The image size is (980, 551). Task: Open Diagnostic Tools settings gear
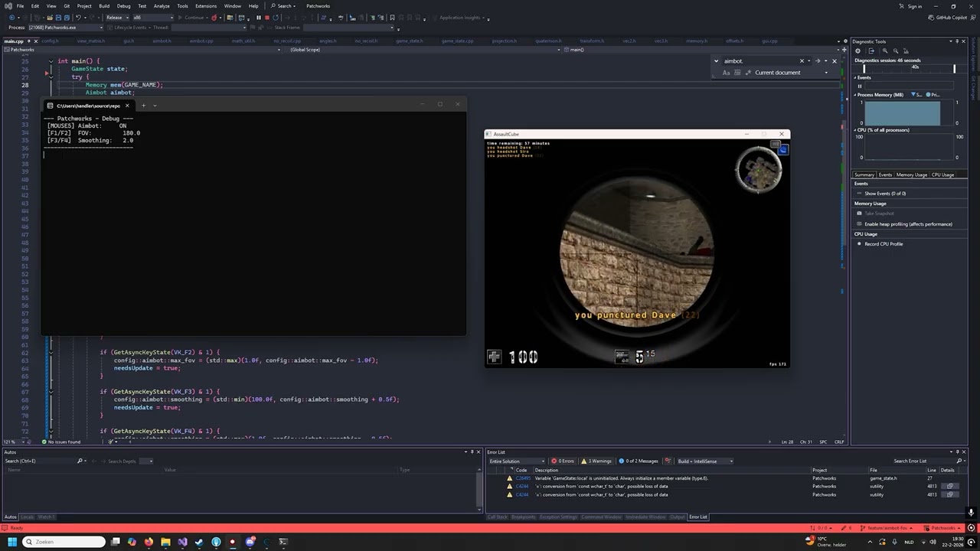(857, 51)
